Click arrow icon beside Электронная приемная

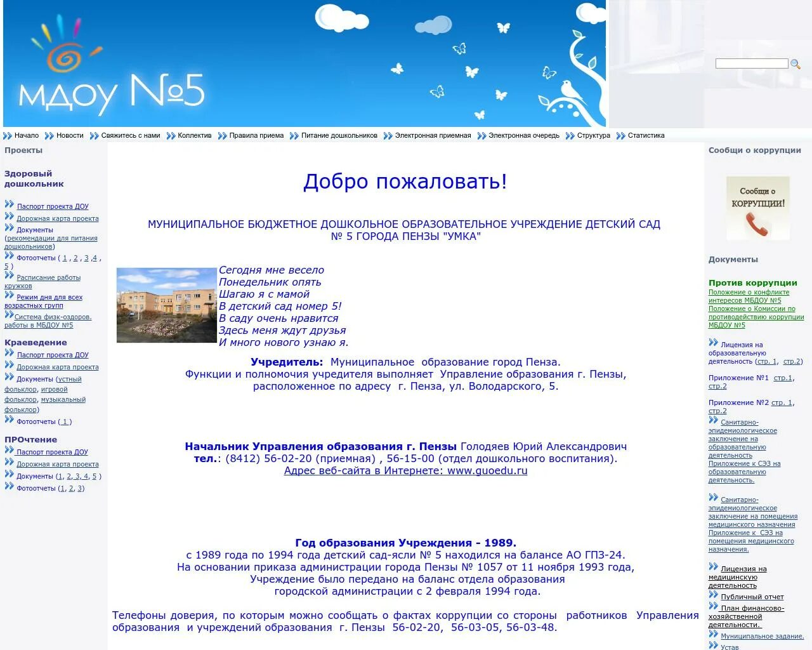point(388,136)
